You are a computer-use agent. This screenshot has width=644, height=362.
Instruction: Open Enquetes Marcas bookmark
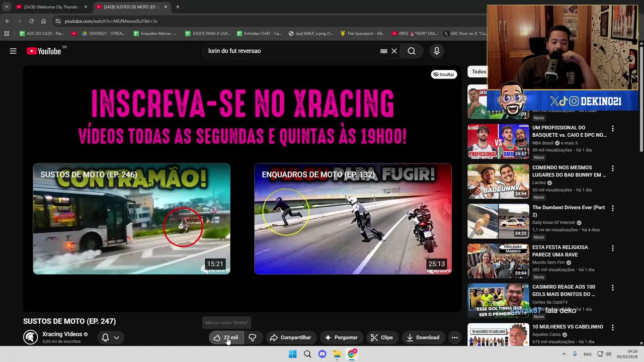tap(155, 34)
